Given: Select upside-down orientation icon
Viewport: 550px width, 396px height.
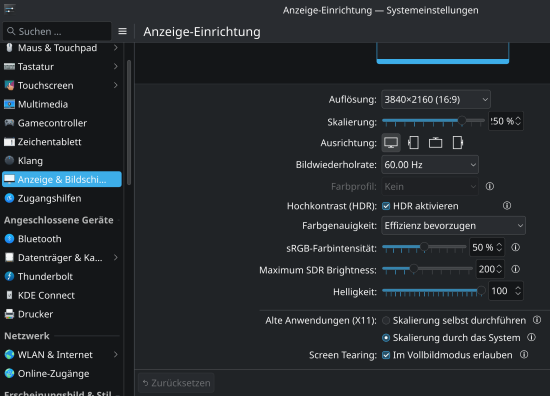Looking at the screenshot, I should pos(435,143).
